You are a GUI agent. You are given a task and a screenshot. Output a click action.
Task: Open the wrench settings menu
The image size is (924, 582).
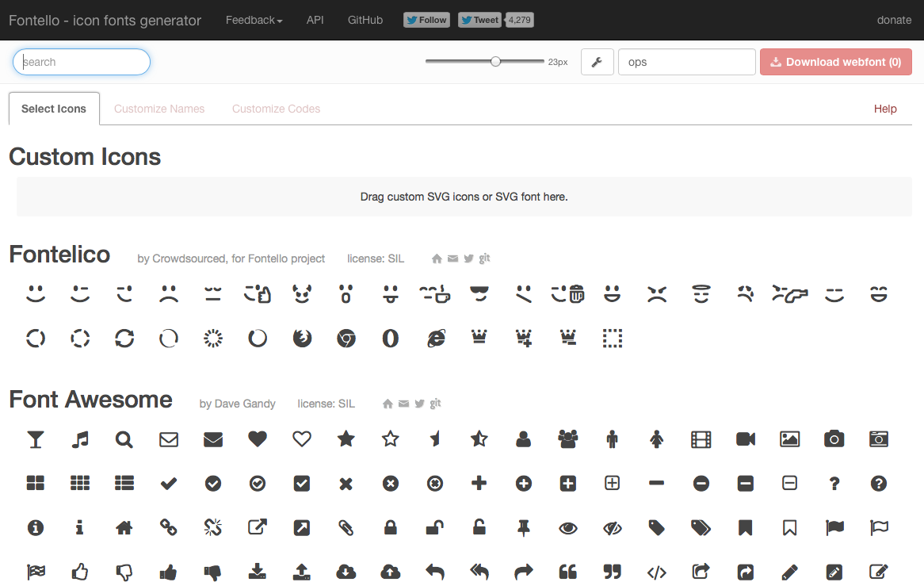597,62
